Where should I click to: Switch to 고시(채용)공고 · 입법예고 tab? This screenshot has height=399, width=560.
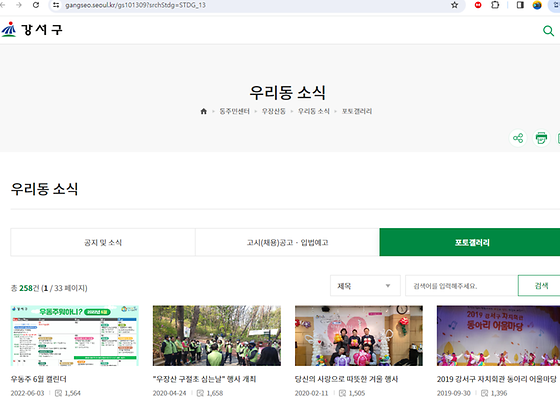click(287, 243)
